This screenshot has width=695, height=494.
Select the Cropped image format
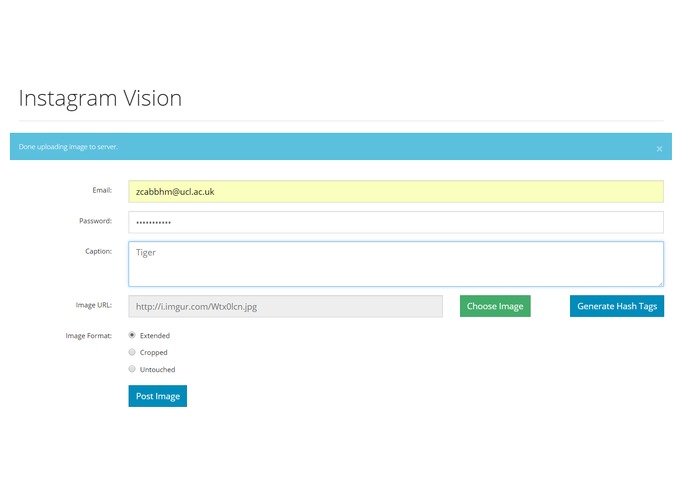(x=132, y=352)
